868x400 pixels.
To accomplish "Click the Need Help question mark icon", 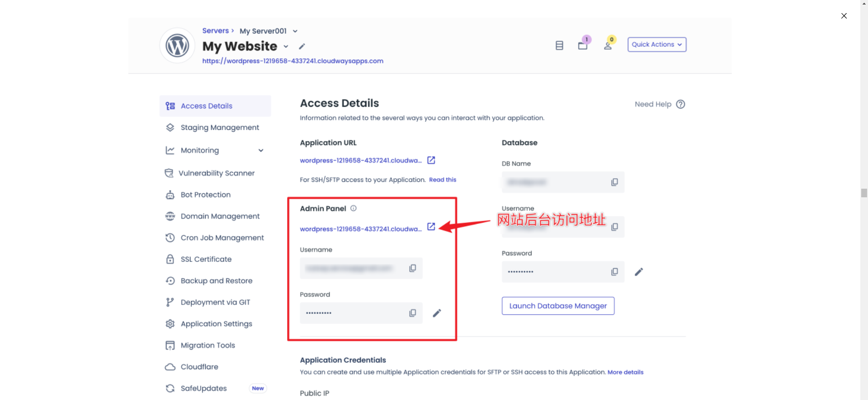I will coord(680,104).
